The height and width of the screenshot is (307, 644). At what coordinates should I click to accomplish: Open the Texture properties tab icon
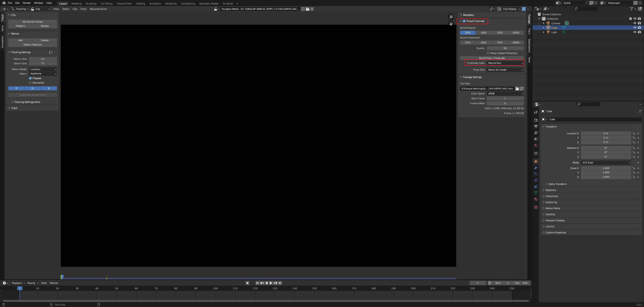coord(536,207)
